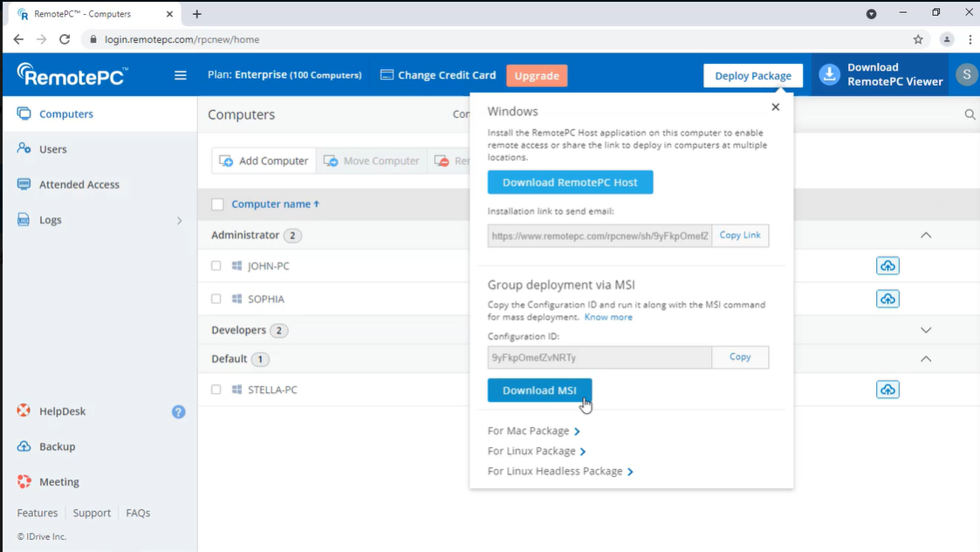The image size is (980, 552).
Task: Click the Users sidebar icon
Action: (x=24, y=148)
